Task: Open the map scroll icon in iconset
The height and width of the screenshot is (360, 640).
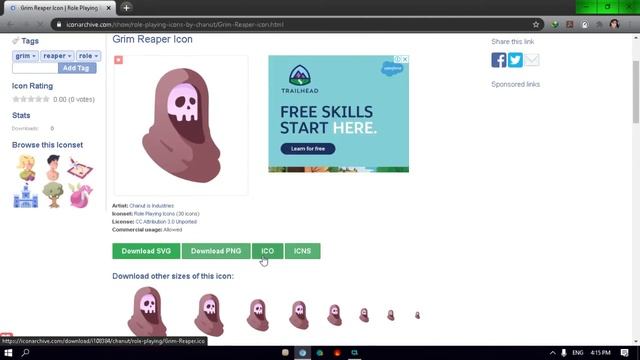Action: coord(80,168)
